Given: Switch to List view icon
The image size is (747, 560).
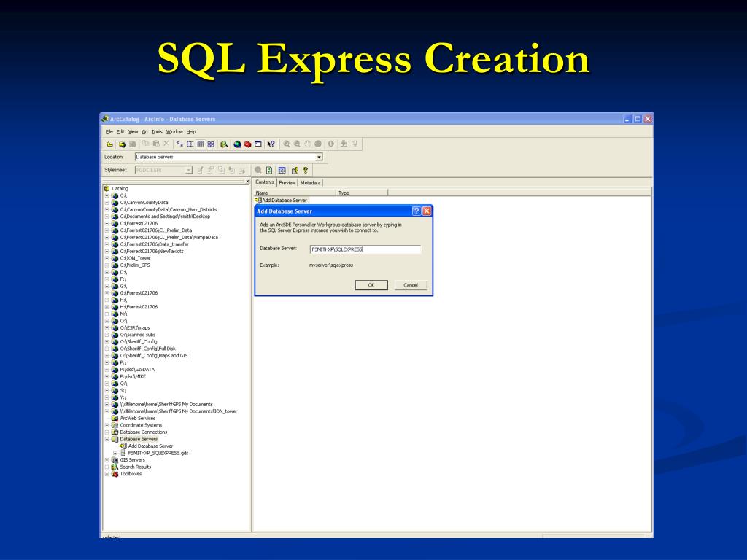Looking at the screenshot, I should (x=190, y=144).
